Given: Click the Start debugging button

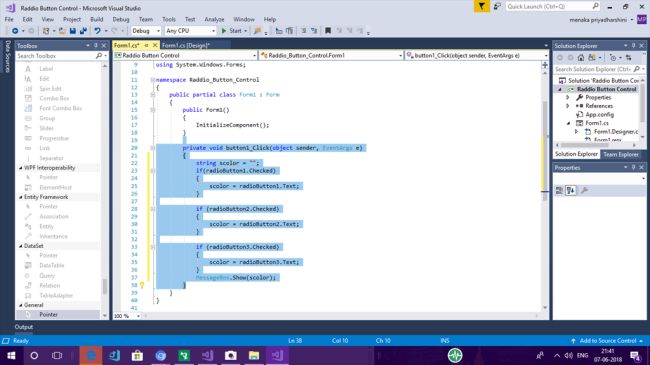Looking at the screenshot, I should (x=234, y=31).
